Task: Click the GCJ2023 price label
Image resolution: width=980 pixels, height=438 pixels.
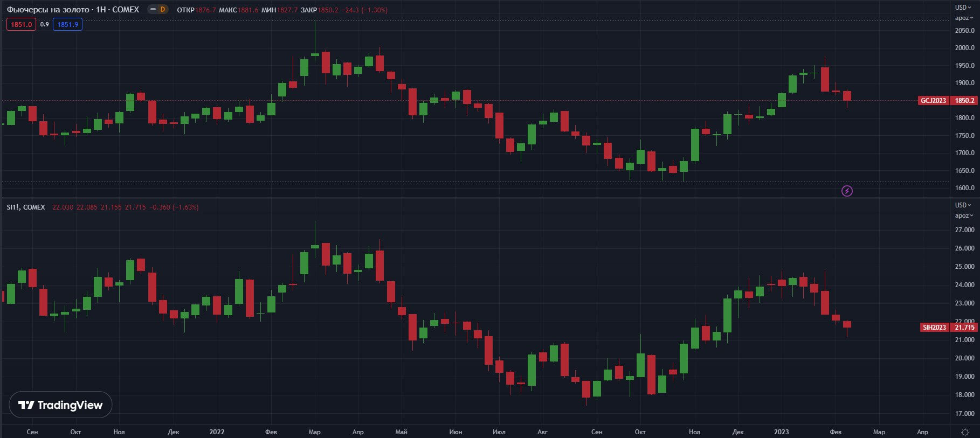Action: click(x=933, y=101)
